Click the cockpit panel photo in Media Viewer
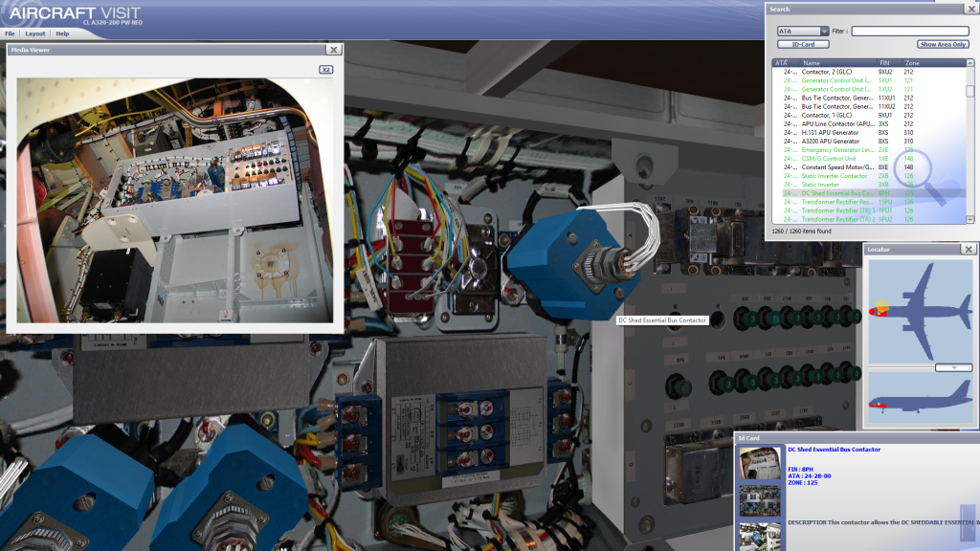This screenshot has height=551, width=980. pyautogui.click(x=175, y=200)
